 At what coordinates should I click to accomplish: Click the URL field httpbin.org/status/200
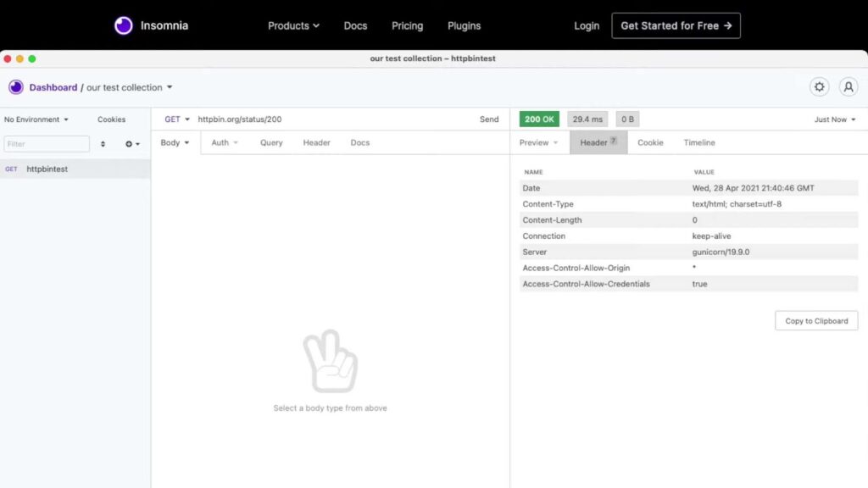coord(240,119)
